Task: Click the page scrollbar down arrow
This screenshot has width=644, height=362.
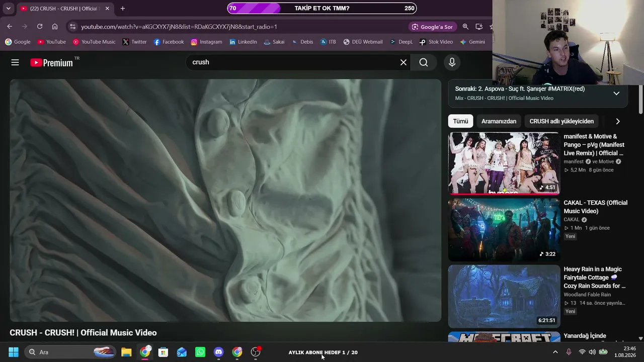Action: point(640,339)
